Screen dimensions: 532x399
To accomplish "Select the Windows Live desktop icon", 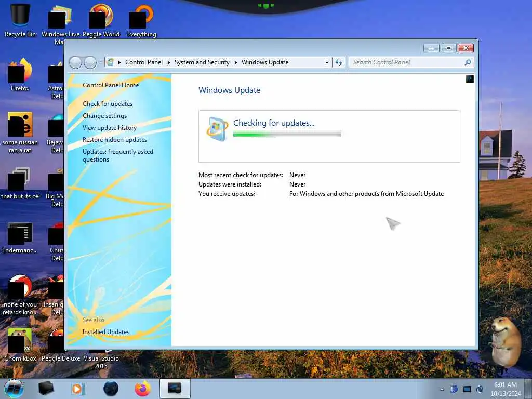I will (61, 24).
